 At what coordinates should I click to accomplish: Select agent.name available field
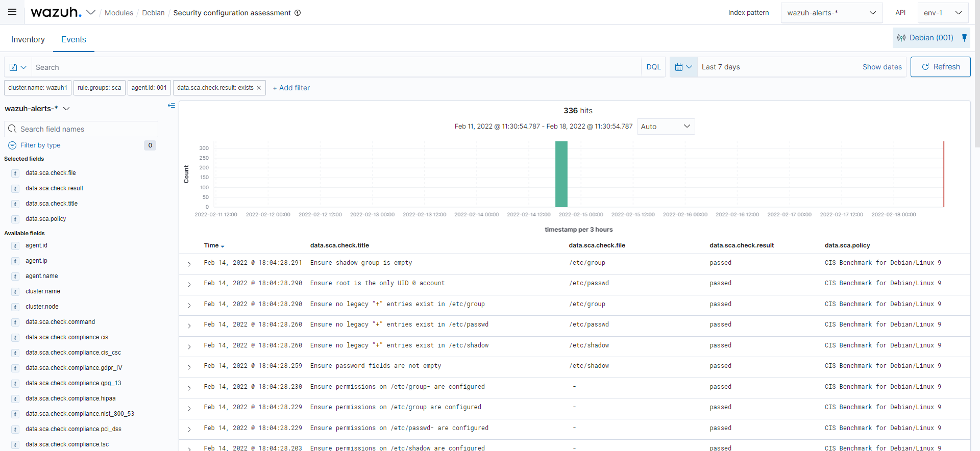point(42,276)
